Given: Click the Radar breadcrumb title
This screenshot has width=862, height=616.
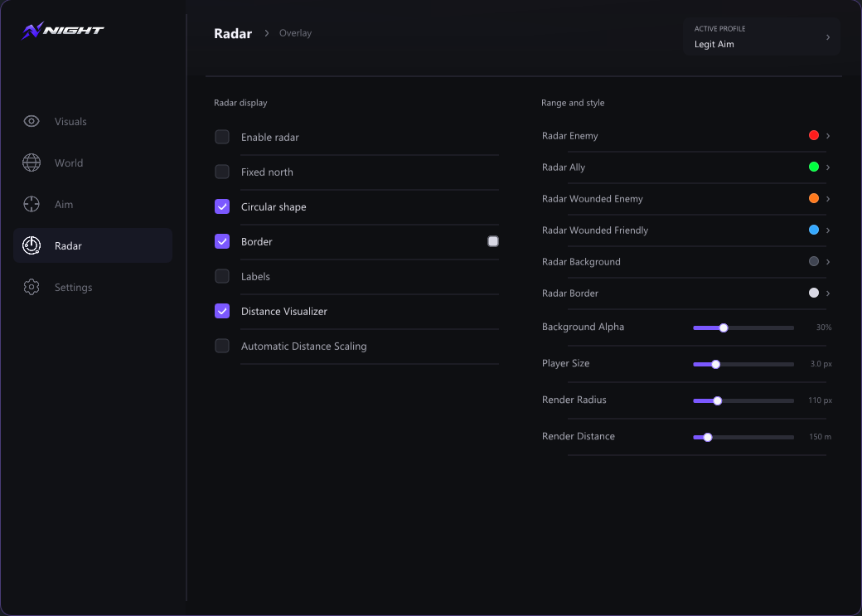Looking at the screenshot, I should coord(233,33).
